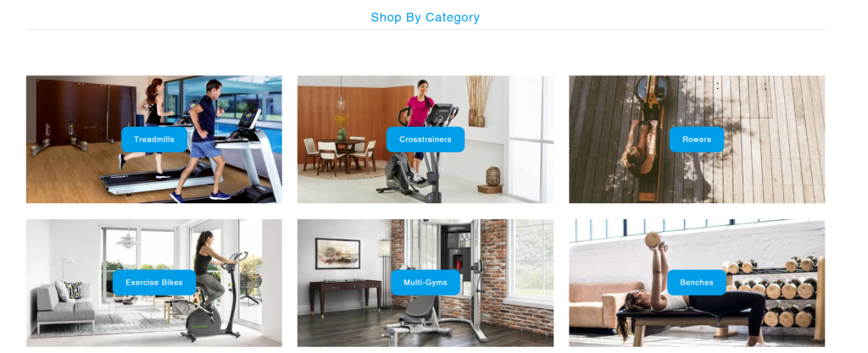
Task: Open the Treadmills category button
Action: coord(154,139)
